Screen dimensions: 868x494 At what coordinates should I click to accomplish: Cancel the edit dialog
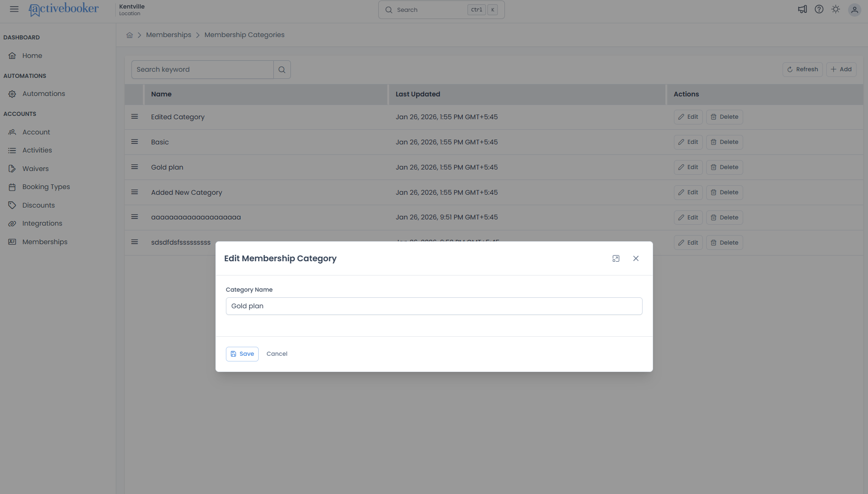[277, 354]
